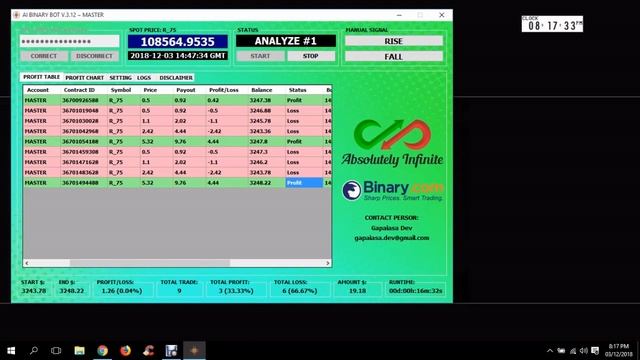The height and width of the screenshot is (360, 640).
Task: Click the table horizontal scrollbar thumb
Action: [x=150, y=263]
